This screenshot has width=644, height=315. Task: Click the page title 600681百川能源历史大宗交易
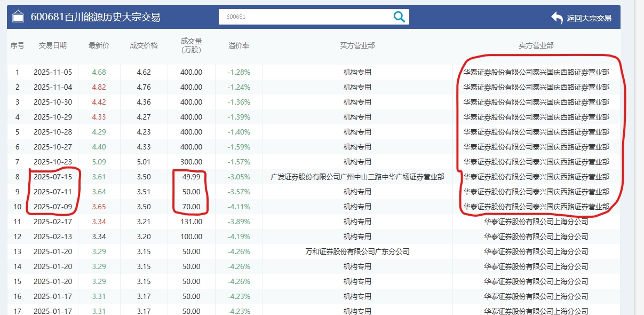click(x=96, y=17)
